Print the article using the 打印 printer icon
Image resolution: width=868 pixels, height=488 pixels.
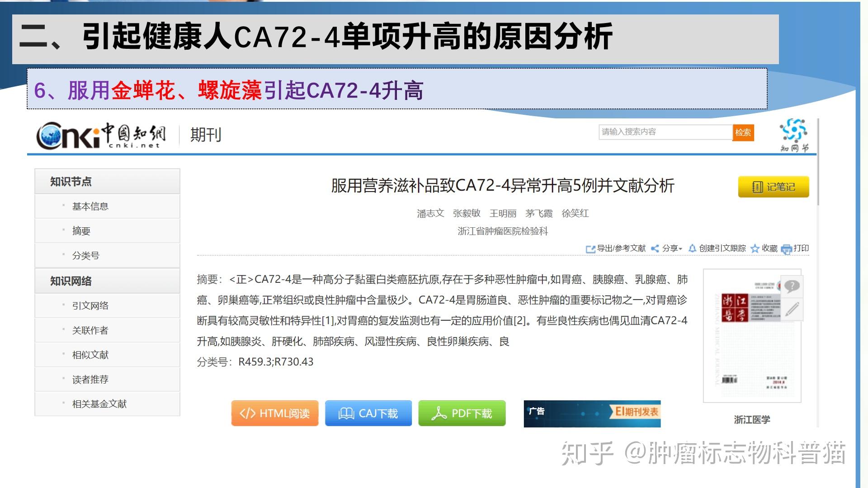787,249
